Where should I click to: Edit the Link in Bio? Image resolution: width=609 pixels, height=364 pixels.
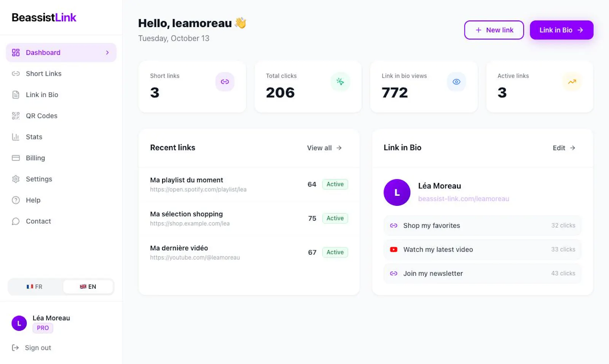coord(564,148)
